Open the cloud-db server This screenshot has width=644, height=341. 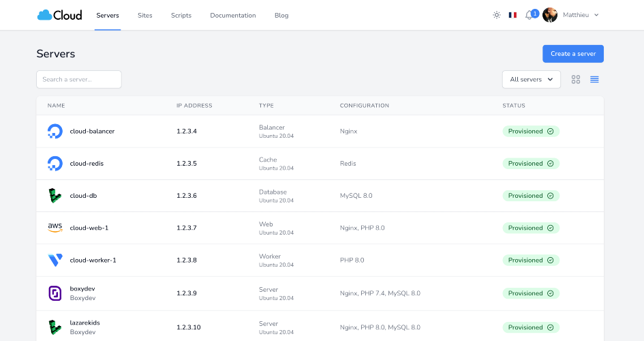83,196
